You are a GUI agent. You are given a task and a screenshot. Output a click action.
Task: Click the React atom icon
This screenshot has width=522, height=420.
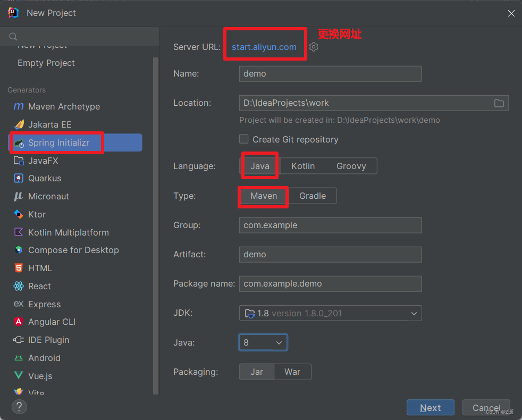[19, 286]
